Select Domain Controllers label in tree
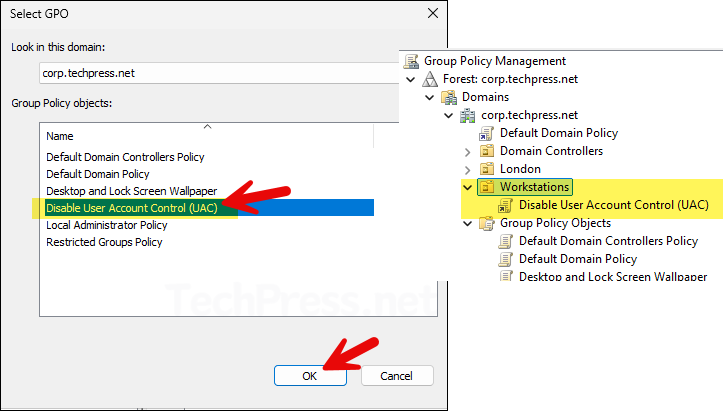 click(x=551, y=151)
